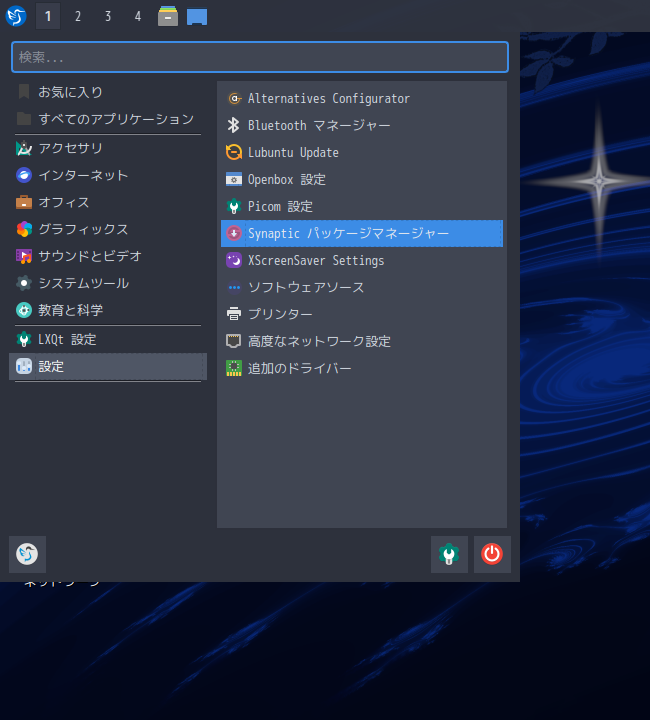Open the file manager panel icon
This screenshot has width=650, height=720.
tap(168, 17)
